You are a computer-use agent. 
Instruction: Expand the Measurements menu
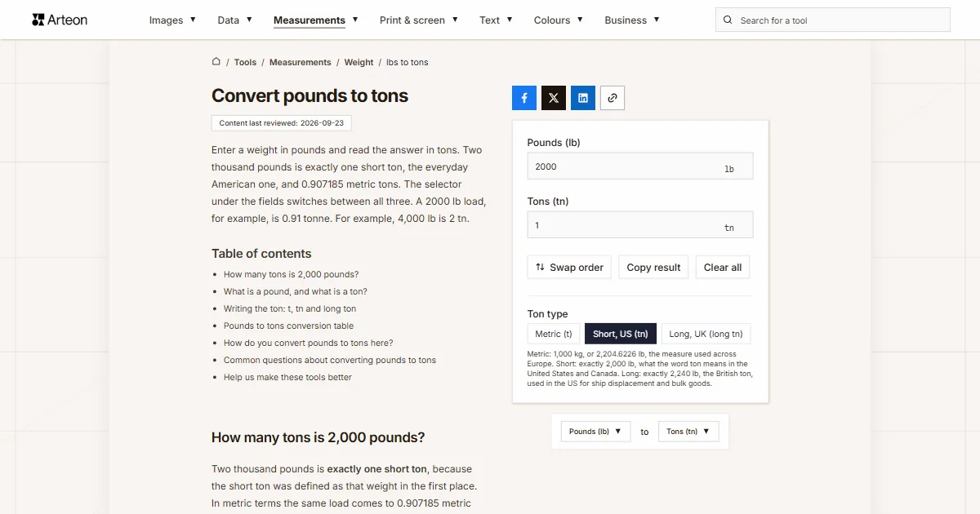pyautogui.click(x=315, y=20)
